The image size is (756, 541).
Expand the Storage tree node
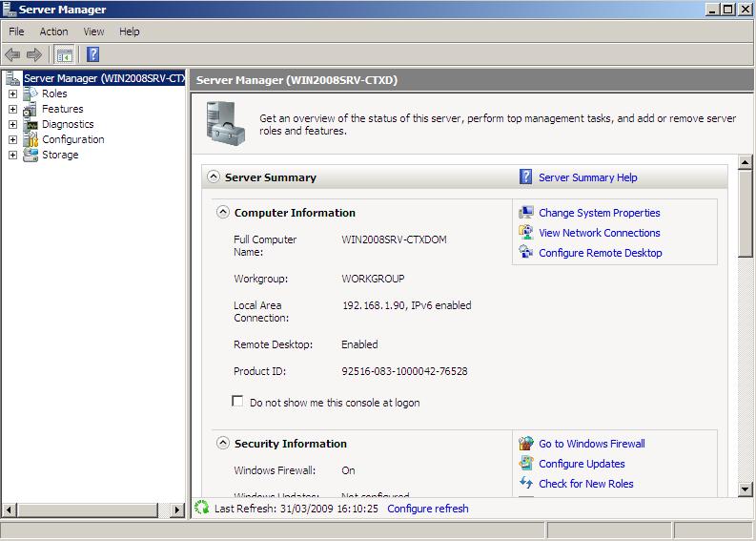coord(13,155)
